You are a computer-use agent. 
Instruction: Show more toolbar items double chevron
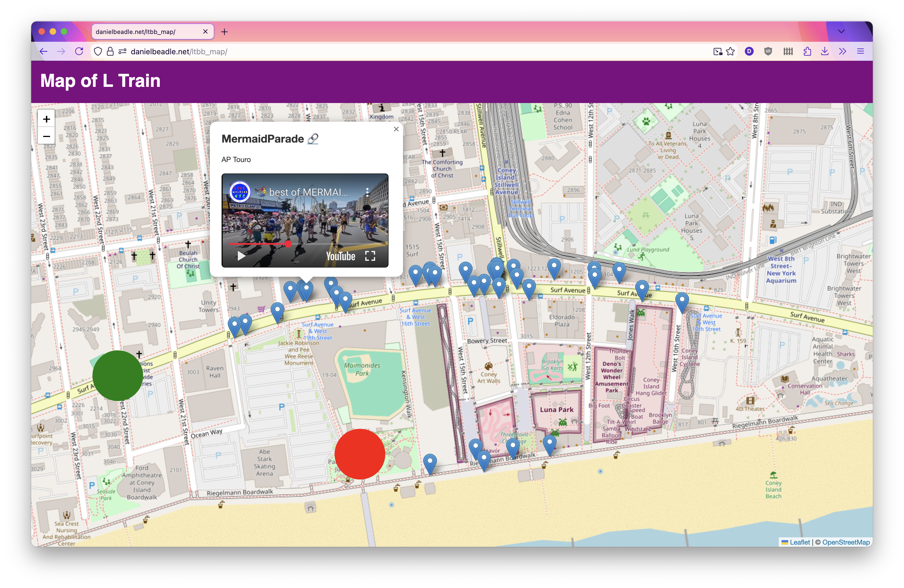point(842,51)
